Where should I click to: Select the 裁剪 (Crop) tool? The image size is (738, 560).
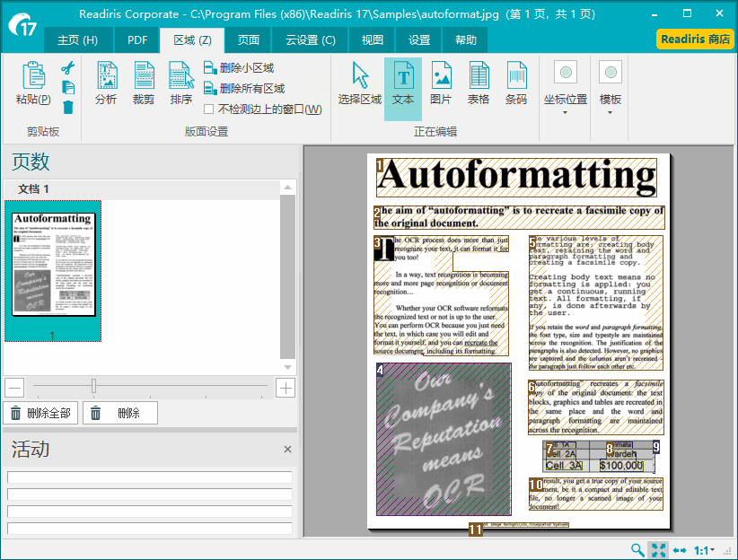point(144,83)
